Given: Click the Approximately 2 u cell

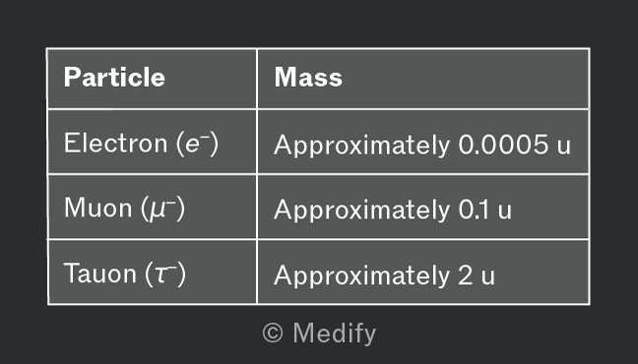Looking at the screenshot, I should pos(423,273).
